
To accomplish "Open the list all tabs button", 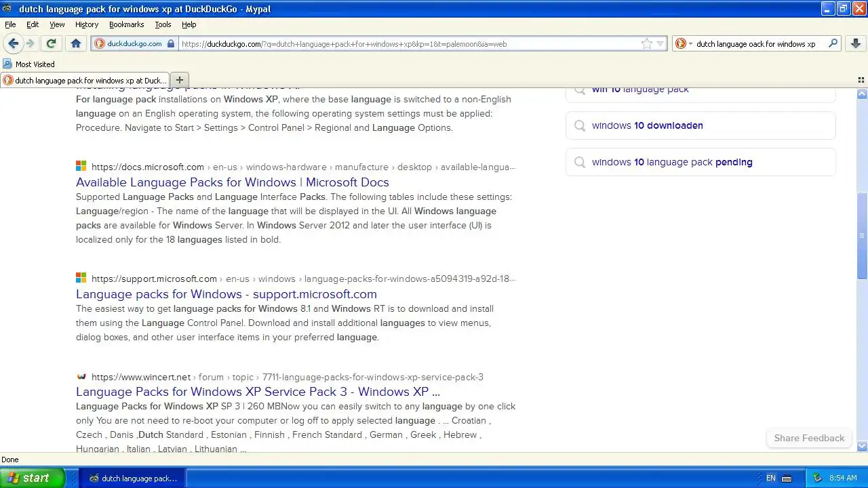I will pos(861,80).
